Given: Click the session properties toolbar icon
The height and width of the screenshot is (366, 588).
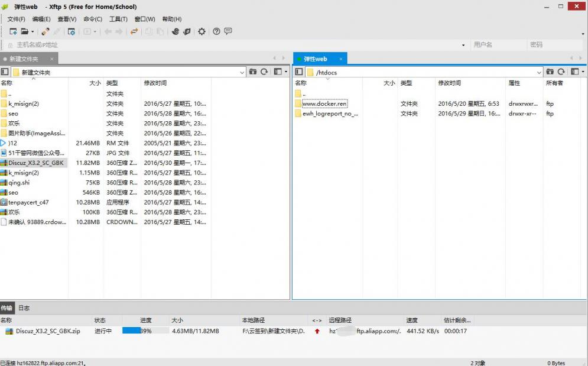Looking at the screenshot, I should click(71, 31).
